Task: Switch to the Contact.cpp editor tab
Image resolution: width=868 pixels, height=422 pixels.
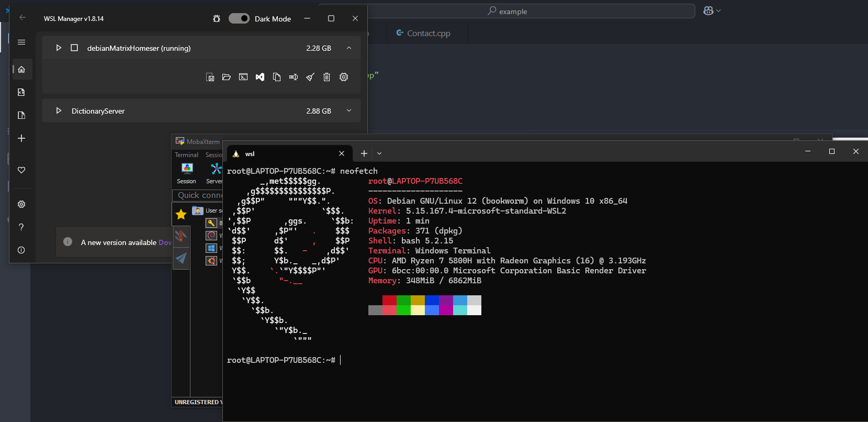Action: pos(427,33)
